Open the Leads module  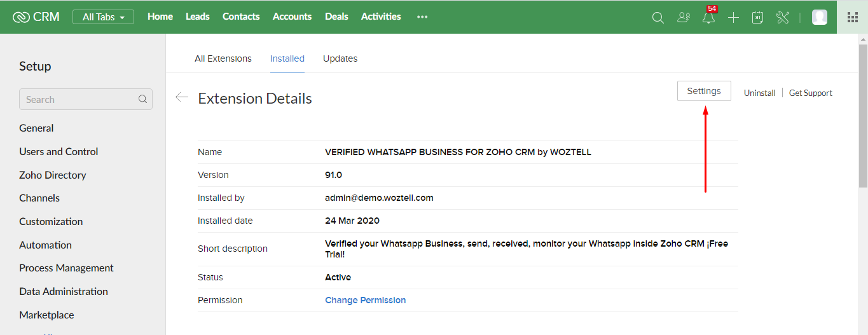click(197, 17)
